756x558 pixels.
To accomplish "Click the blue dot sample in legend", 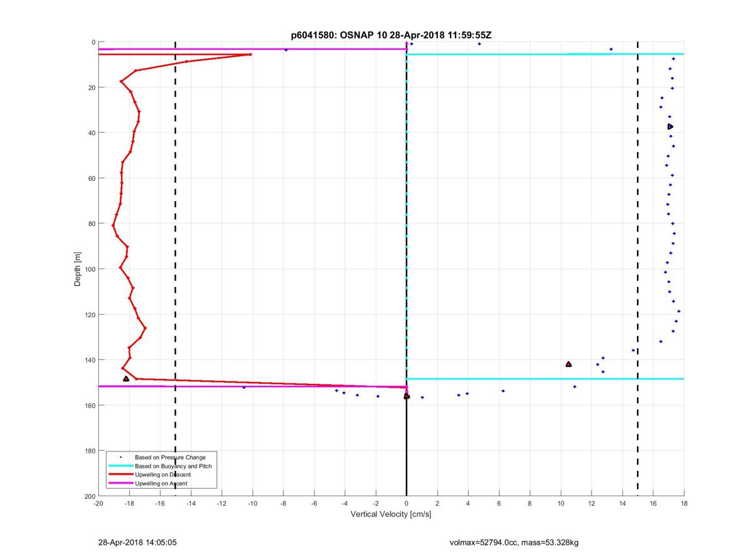I will (120, 457).
